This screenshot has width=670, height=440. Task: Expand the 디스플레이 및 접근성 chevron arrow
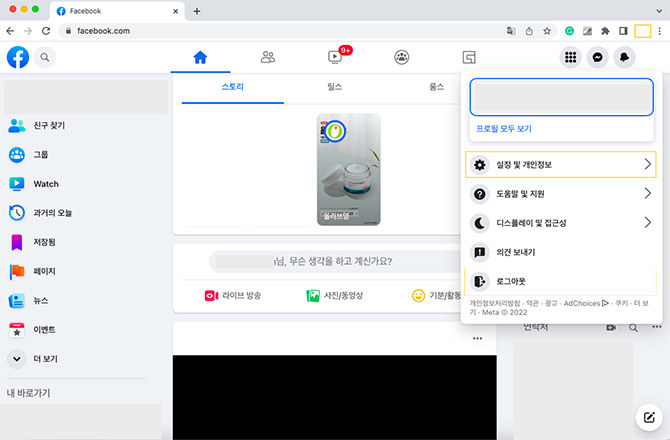click(x=648, y=222)
